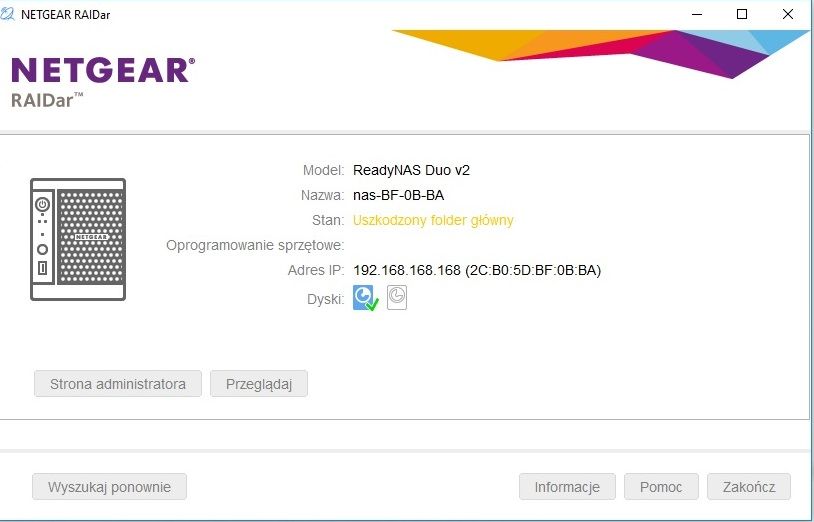This screenshot has width=814, height=522.
Task: Open the Informacje dialog
Action: point(567,487)
